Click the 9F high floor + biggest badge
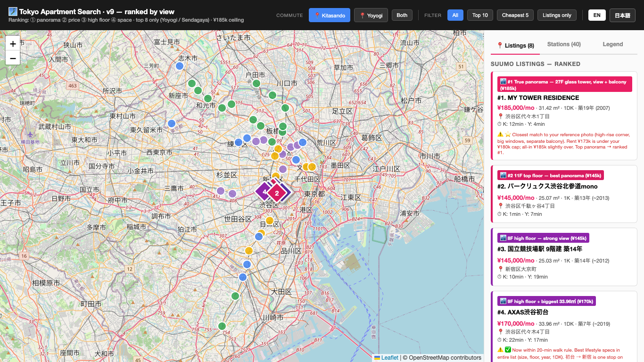The height and width of the screenshot is (362, 644). click(x=546, y=301)
